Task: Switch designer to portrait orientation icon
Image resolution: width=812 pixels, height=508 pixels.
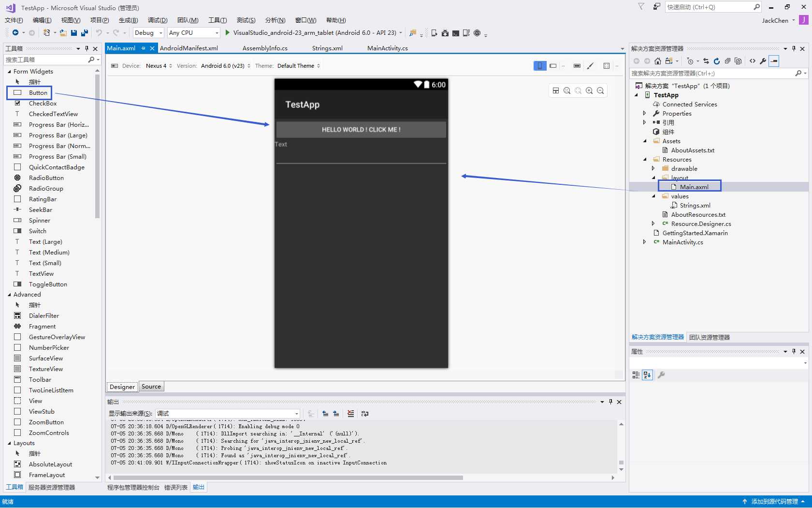Action: click(x=540, y=66)
